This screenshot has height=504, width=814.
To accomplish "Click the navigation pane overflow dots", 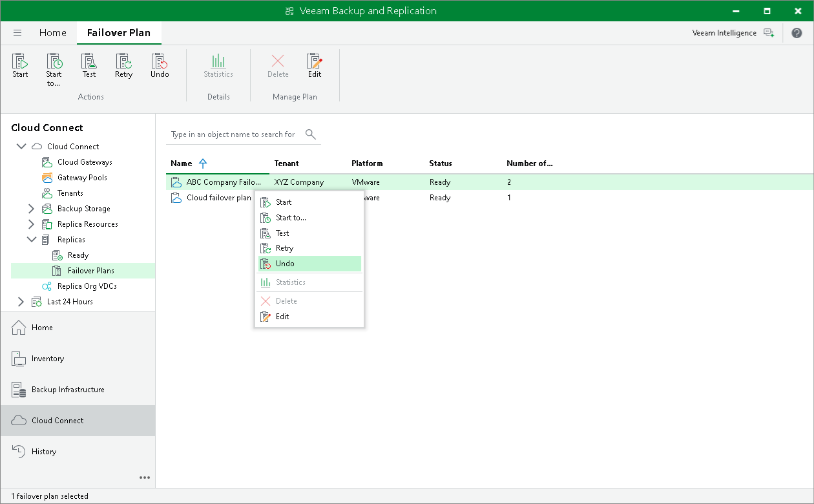I will coord(145,478).
